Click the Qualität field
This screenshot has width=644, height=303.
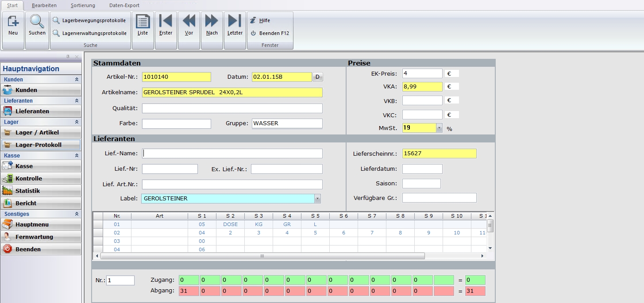click(232, 108)
